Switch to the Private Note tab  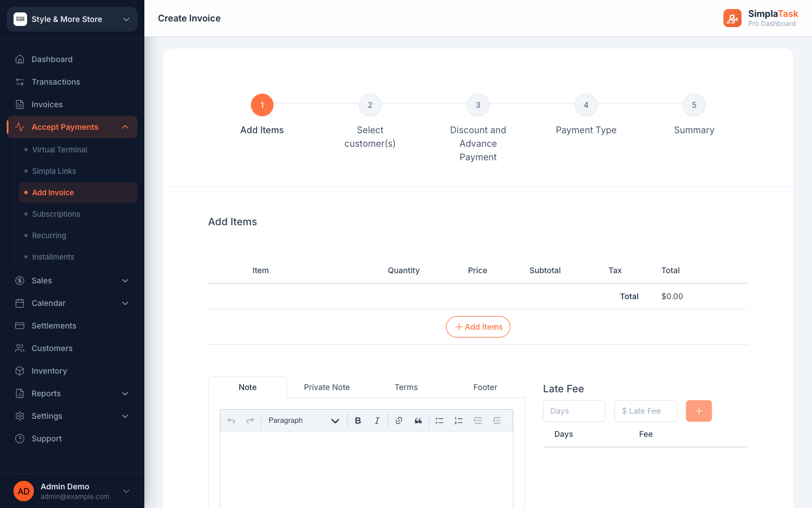pyautogui.click(x=326, y=387)
